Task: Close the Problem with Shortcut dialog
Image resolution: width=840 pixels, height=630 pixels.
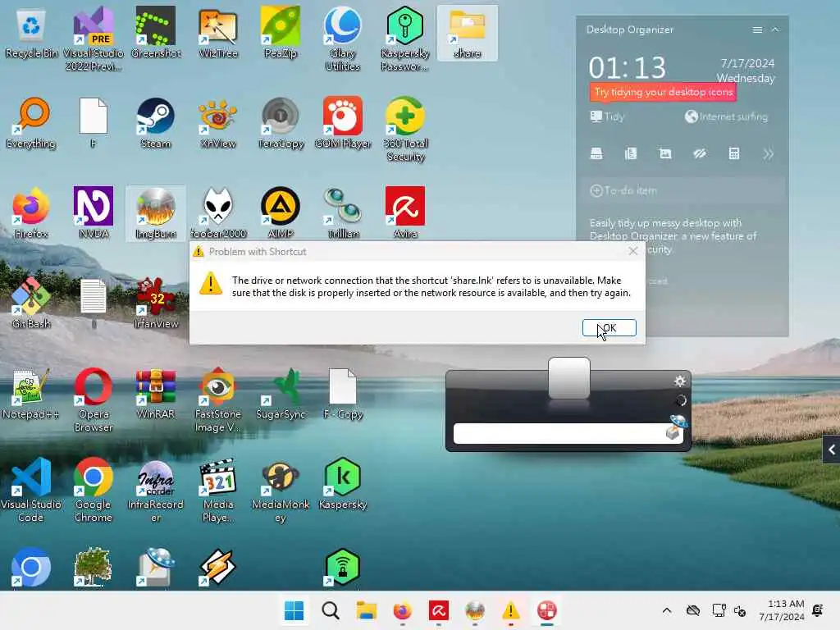Action: [633, 251]
